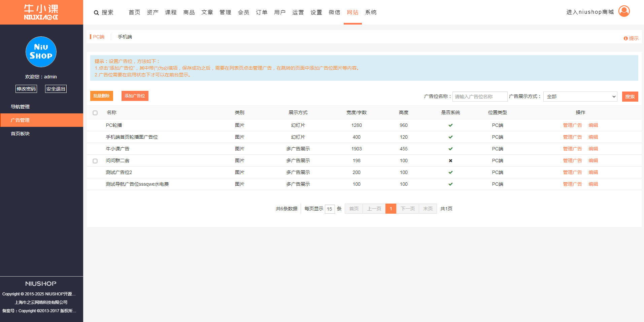Screen dimensions: 644x322
Task: Click the 添加广告位 button
Action: click(x=135, y=96)
